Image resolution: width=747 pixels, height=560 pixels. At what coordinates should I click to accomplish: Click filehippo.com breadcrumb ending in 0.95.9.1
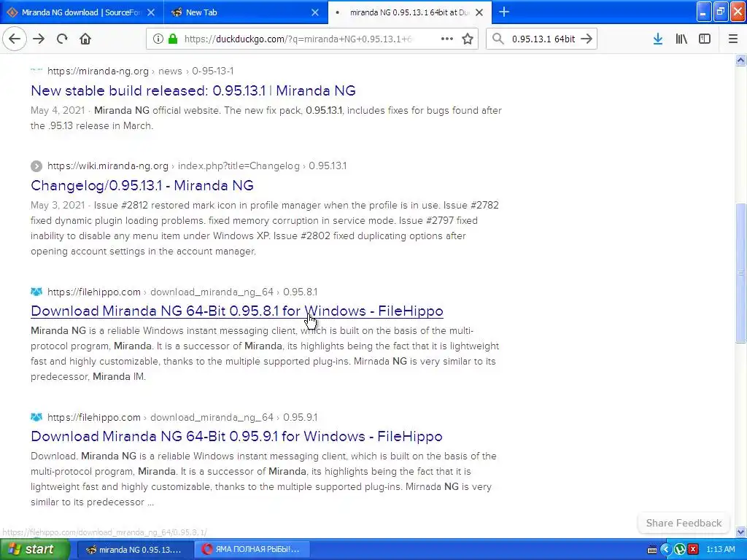(182, 417)
